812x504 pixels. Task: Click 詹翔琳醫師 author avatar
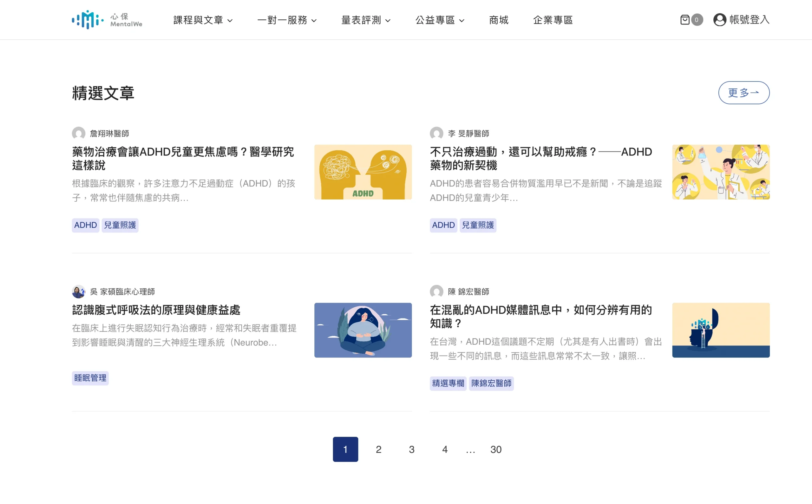79,133
